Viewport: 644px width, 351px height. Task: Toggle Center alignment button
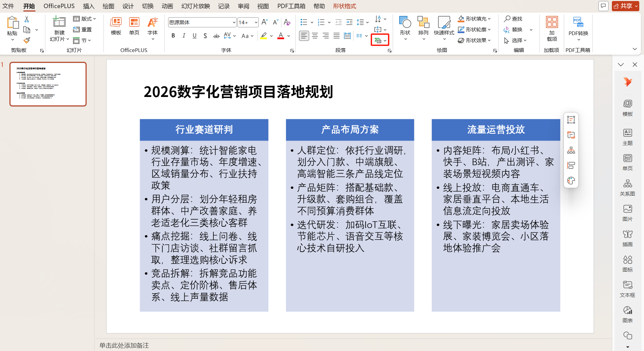(x=315, y=36)
